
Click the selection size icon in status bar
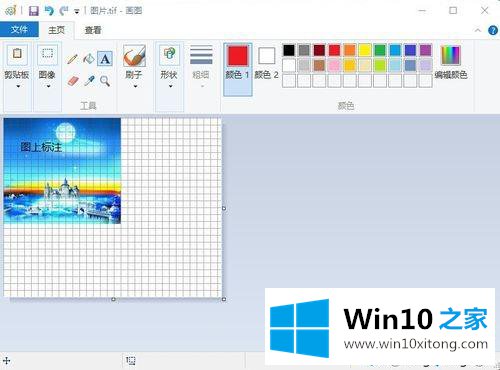pyautogui.click(x=131, y=361)
